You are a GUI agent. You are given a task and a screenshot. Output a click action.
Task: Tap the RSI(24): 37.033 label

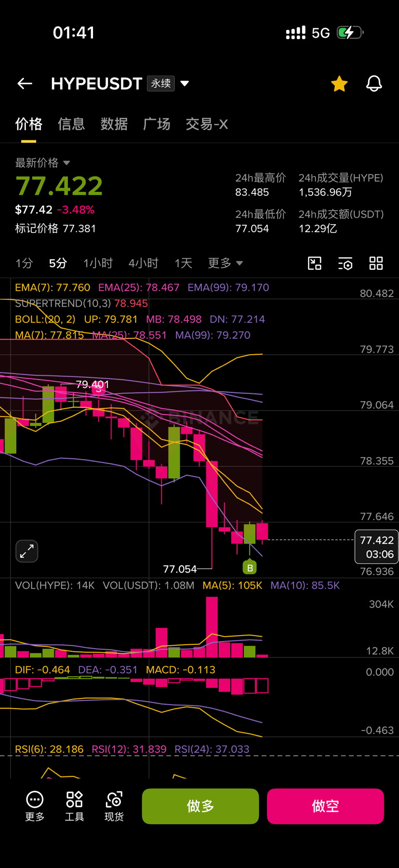point(212,749)
